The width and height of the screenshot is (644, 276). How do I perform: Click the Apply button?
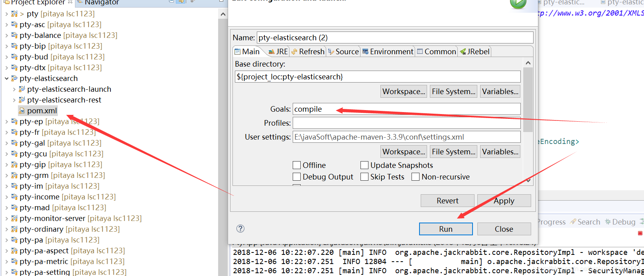(x=504, y=201)
